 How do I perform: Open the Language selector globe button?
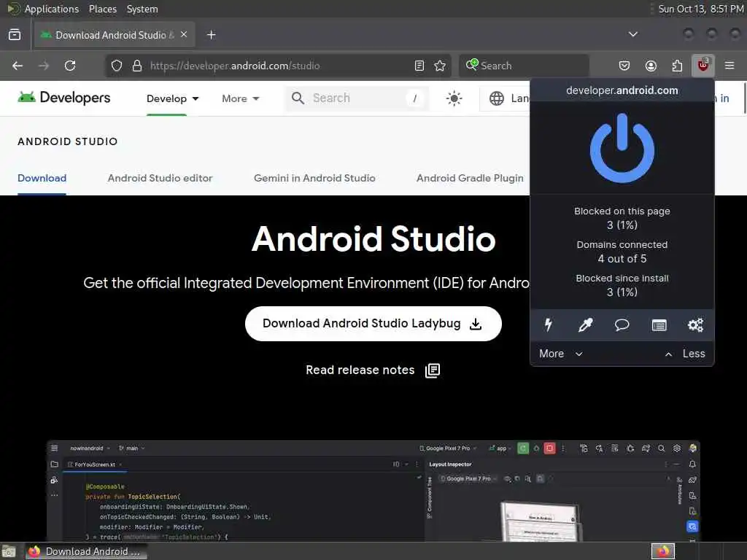pos(506,98)
